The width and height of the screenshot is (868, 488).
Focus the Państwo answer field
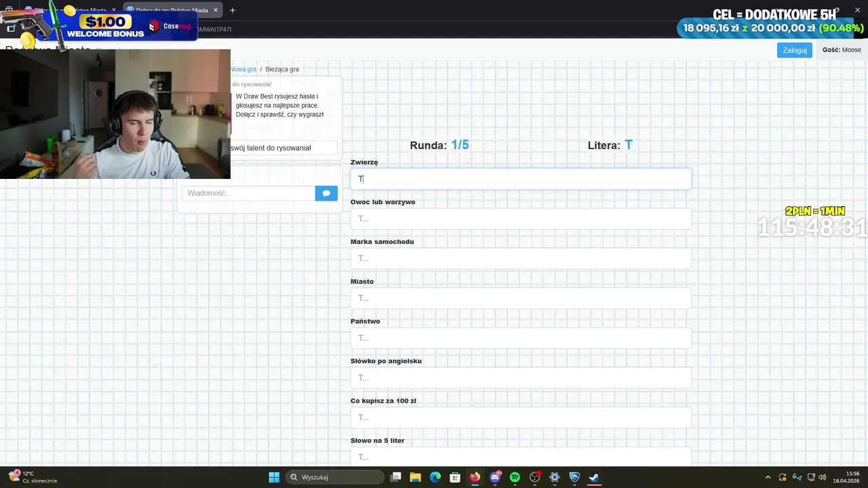[521, 338]
